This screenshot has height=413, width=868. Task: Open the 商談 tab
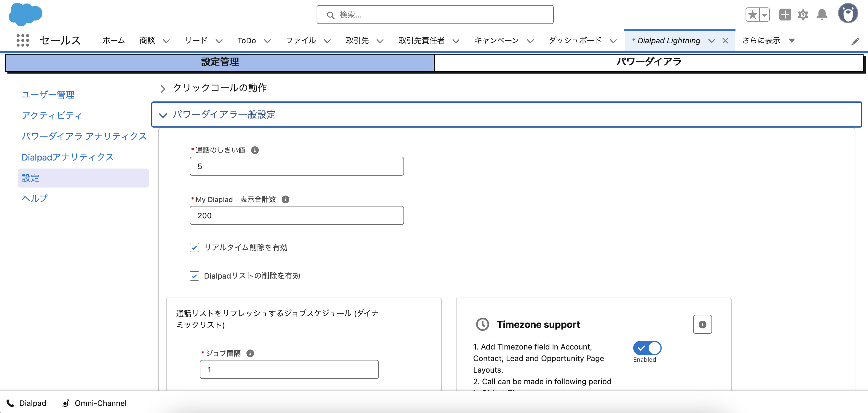tap(147, 40)
